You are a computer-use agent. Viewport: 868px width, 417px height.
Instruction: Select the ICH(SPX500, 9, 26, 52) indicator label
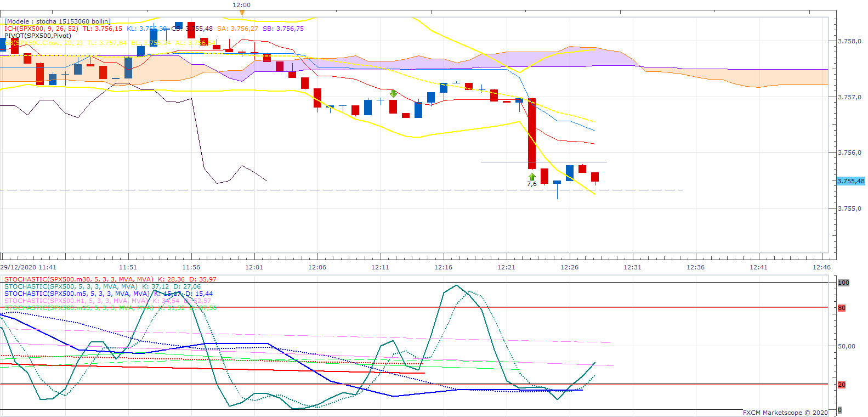point(41,29)
